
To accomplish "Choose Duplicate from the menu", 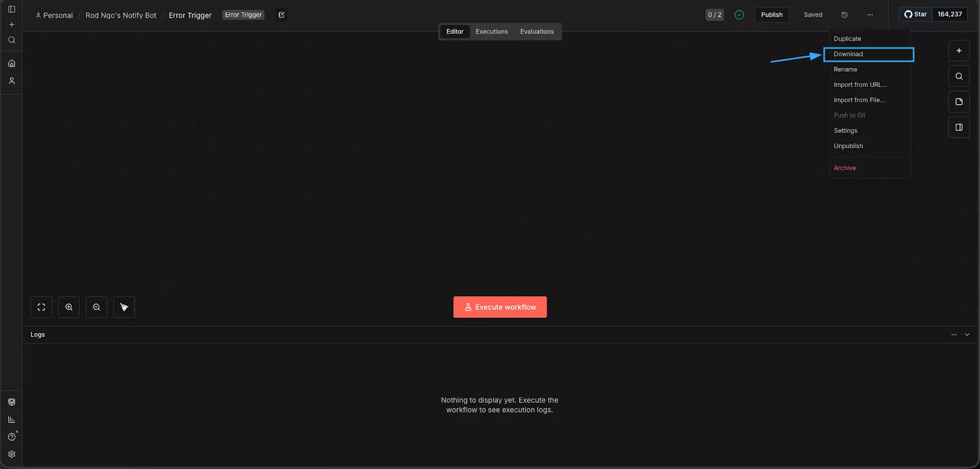I will click(x=870, y=39).
